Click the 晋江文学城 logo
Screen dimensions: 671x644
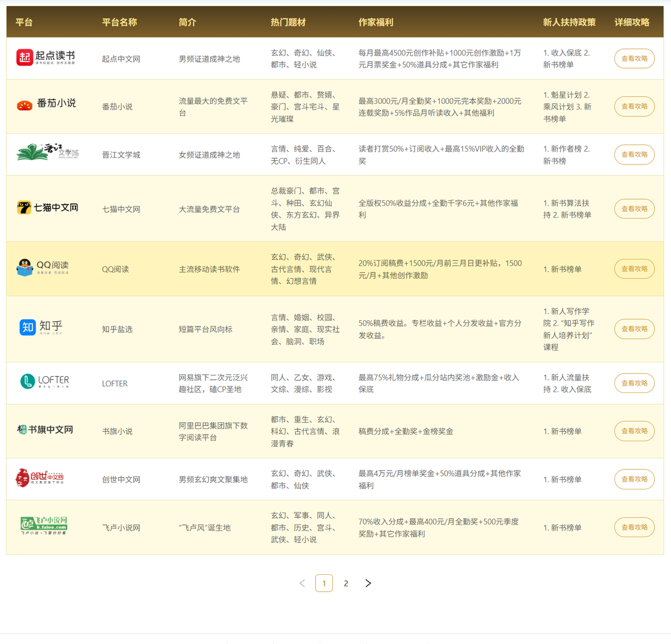click(x=48, y=152)
